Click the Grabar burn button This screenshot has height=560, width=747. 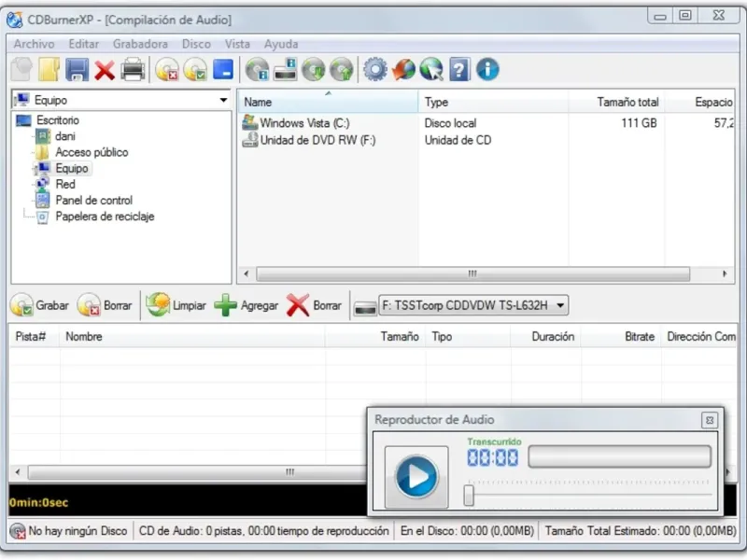pos(39,305)
